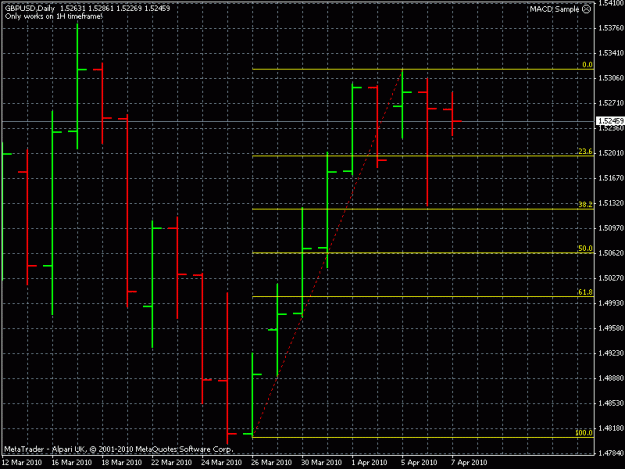Click price scale value 1.49930
Viewport: 625px width, 469px height.
coord(611,303)
